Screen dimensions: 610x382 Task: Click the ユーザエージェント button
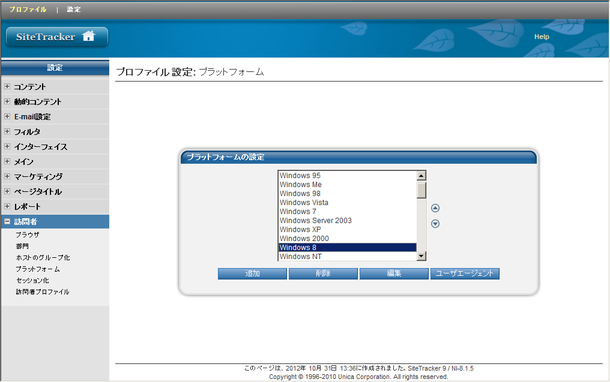click(x=465, y=273)
